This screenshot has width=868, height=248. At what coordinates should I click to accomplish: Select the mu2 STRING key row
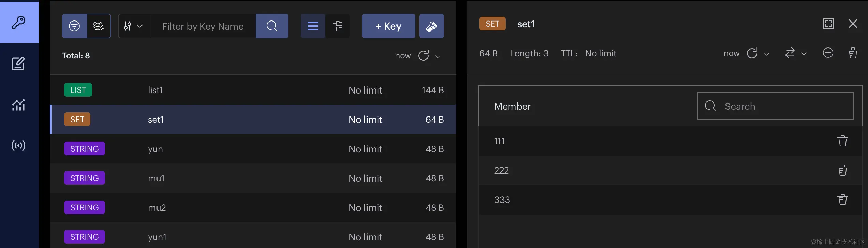coord(253,208)
